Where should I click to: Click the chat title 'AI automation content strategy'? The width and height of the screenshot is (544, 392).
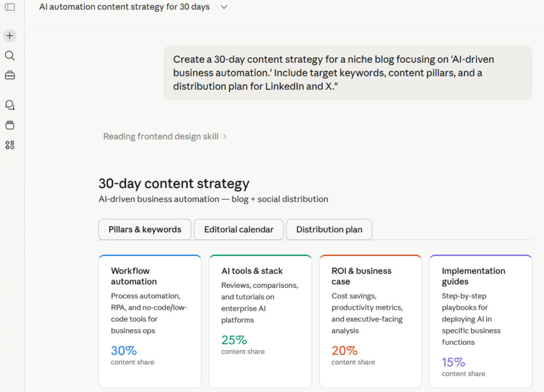tap(124, 7)
